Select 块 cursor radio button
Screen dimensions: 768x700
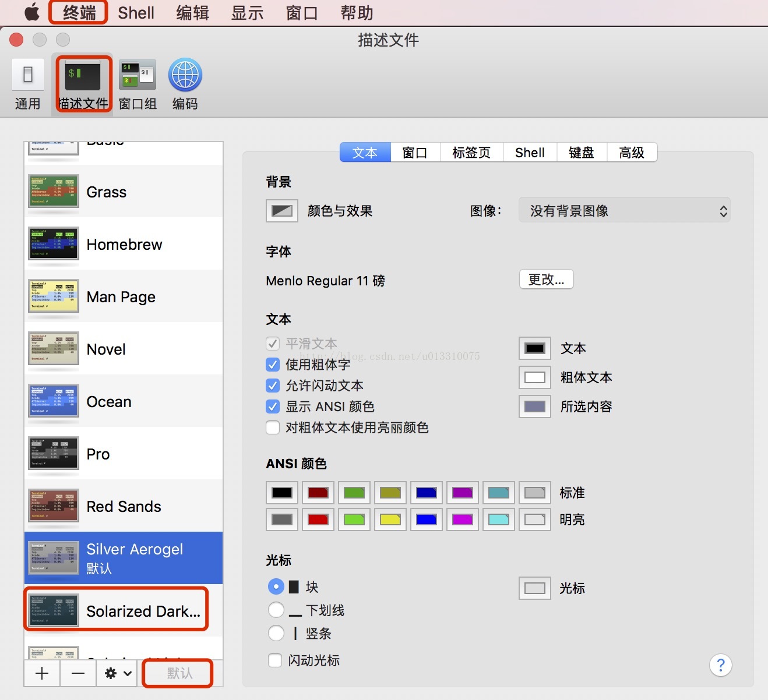[x=276, y=586]
